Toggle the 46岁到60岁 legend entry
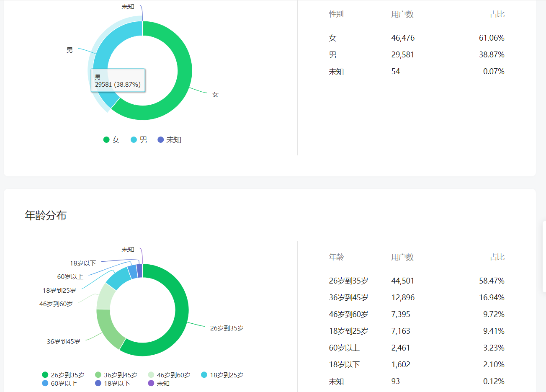546x392 pixels. [169, 375]
